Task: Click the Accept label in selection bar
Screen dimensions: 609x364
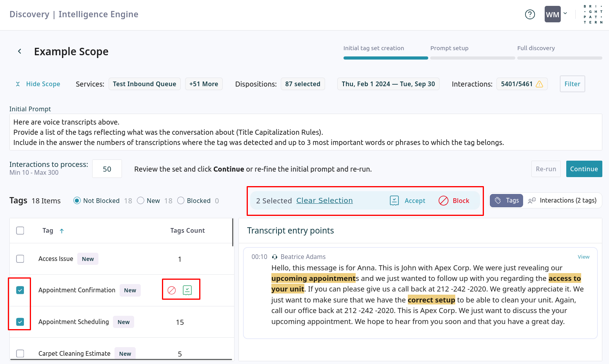Action: point(415,201)
